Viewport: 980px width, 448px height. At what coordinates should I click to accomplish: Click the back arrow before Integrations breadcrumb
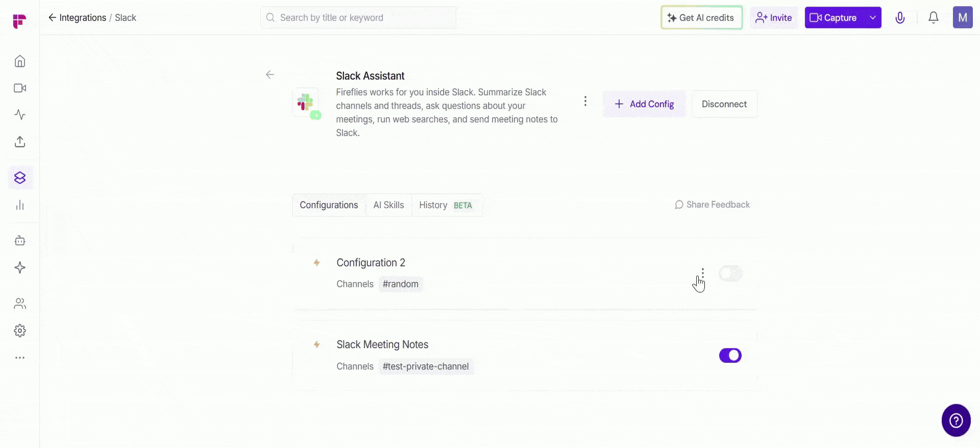pos(52,18)
